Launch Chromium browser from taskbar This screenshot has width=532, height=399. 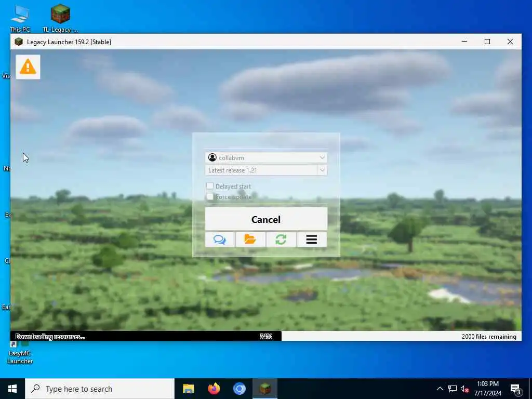click(x=239, y=389)
